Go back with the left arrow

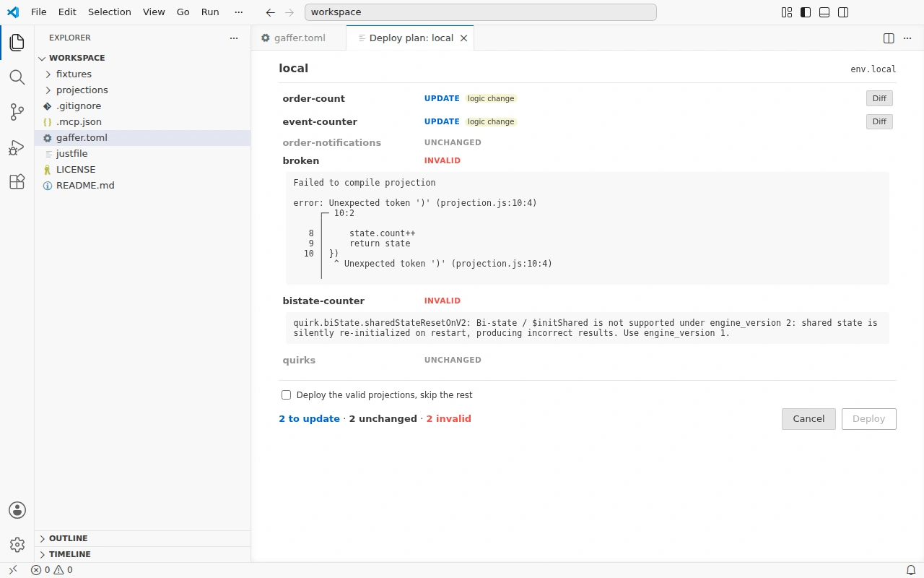[270, 12]
